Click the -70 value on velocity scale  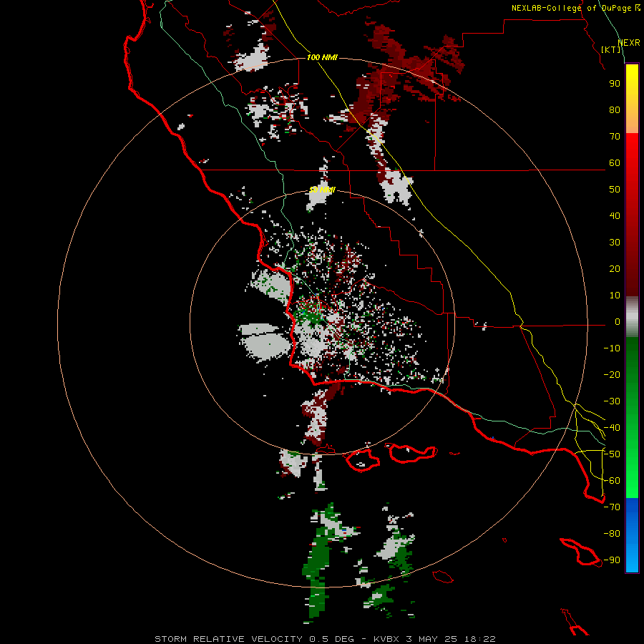612,507
